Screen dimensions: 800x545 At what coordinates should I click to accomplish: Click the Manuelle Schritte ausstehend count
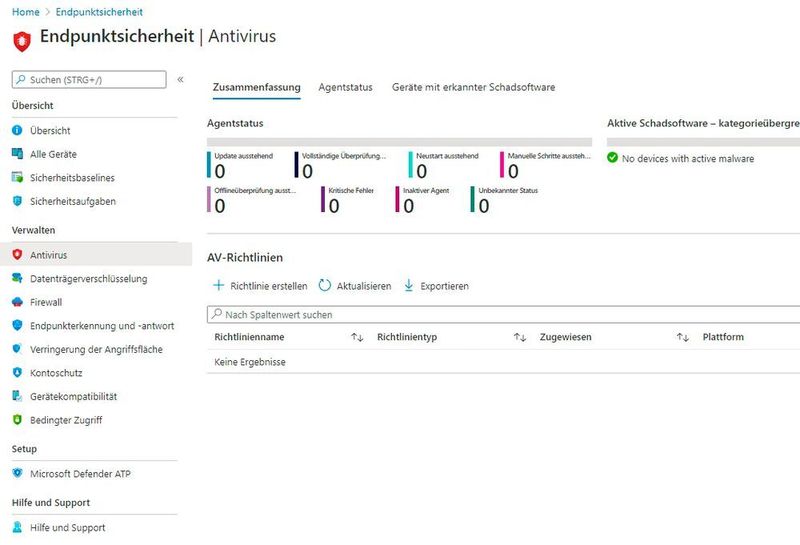[513, 171]
